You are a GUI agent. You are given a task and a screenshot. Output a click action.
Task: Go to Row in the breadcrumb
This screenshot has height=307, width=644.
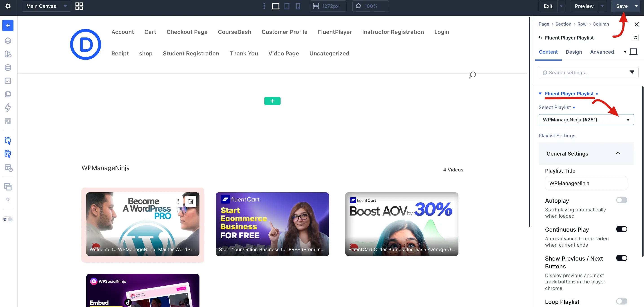[582, 24]
